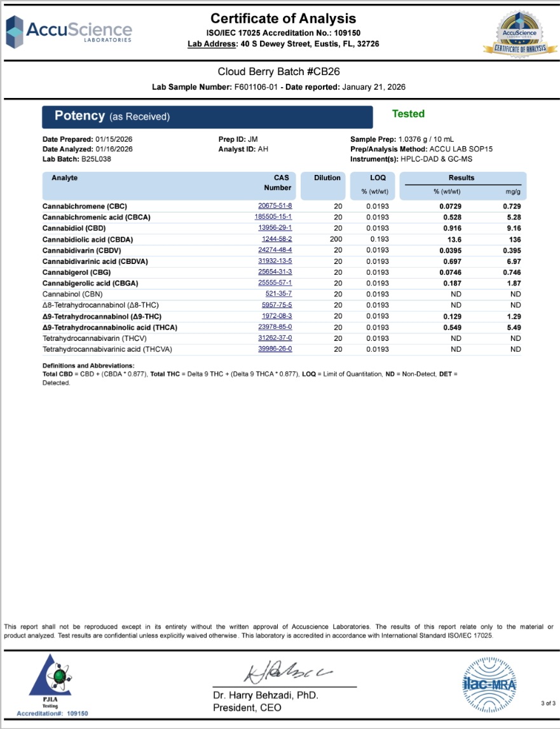The height and width of the screenshot is (729, 560).
Task: Click the Certificate of Analysis title
Action: tap(283, 18)
